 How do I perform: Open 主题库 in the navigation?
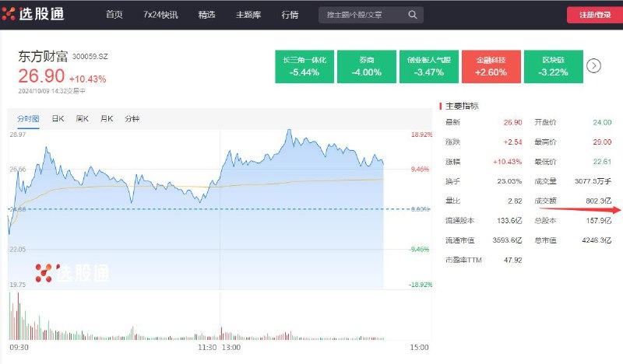(x=248, y=15)
